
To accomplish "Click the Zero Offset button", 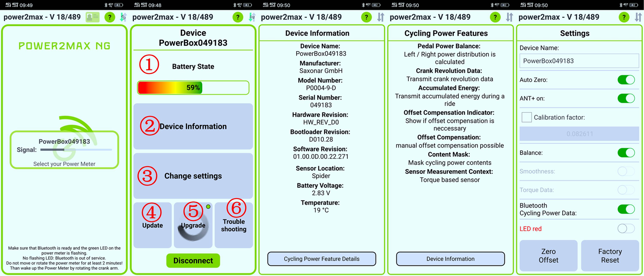I will click(x=548, y=255).
